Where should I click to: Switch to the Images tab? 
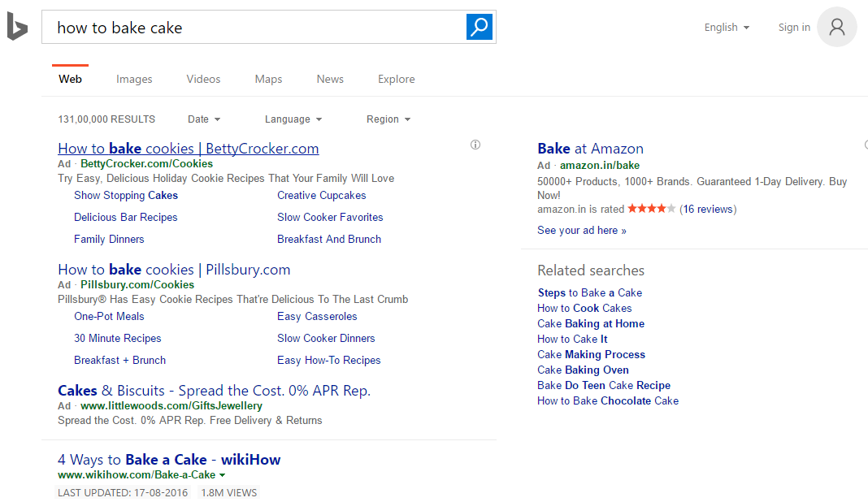(x=134, y=79)
